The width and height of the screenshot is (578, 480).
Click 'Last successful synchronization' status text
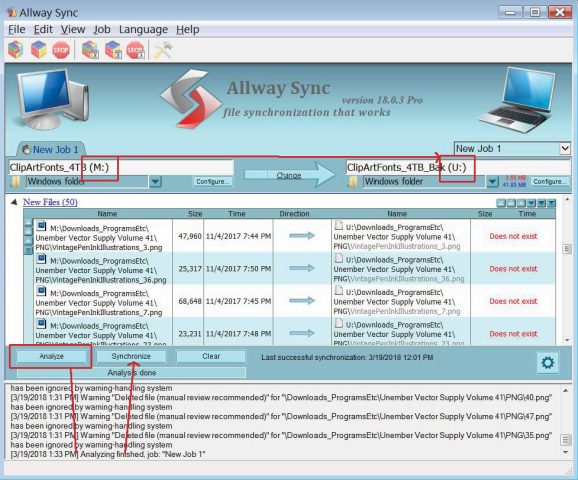click(x=347, y=357)
